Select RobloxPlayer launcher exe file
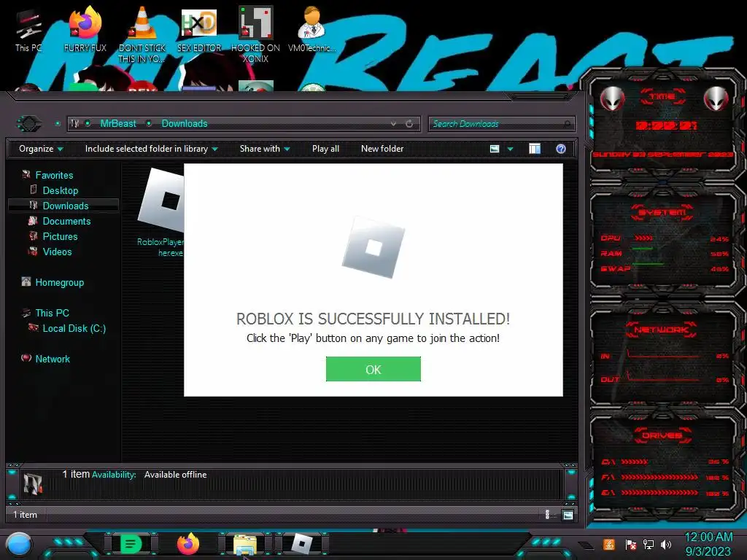 (x=161, y=214)
